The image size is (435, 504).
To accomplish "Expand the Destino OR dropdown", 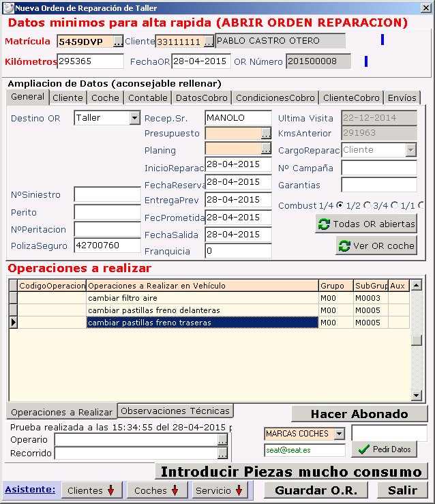I will [x=135, y=118].
